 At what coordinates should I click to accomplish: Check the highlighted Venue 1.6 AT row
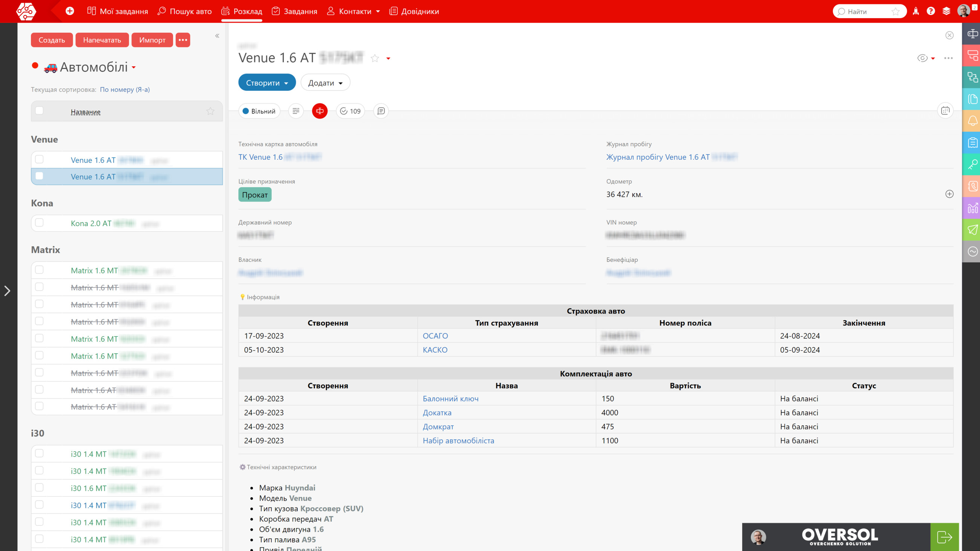[39, 176]
